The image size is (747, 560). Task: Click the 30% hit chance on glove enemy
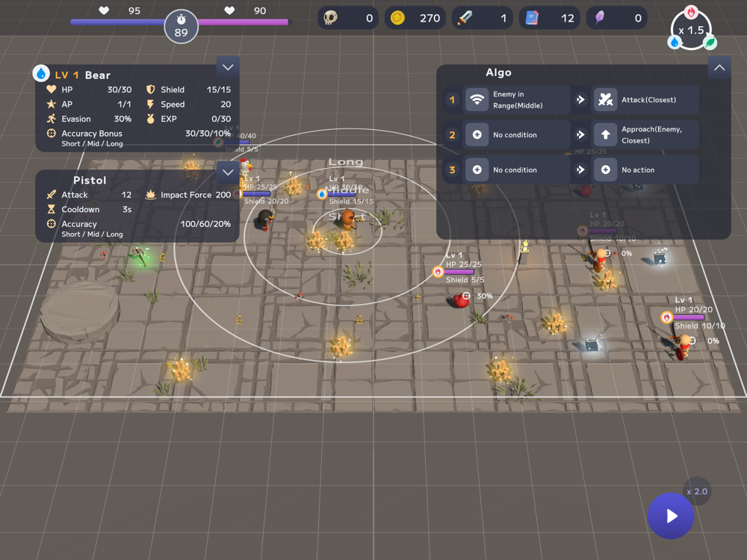tap(485, 296)
